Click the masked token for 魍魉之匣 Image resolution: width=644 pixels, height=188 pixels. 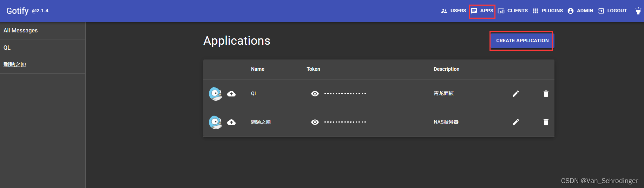coord(345,122)
